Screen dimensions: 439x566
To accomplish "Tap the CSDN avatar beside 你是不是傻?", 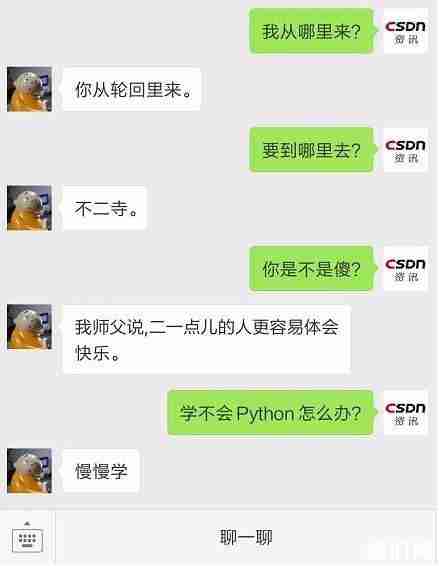I will [x=405, y=269].
